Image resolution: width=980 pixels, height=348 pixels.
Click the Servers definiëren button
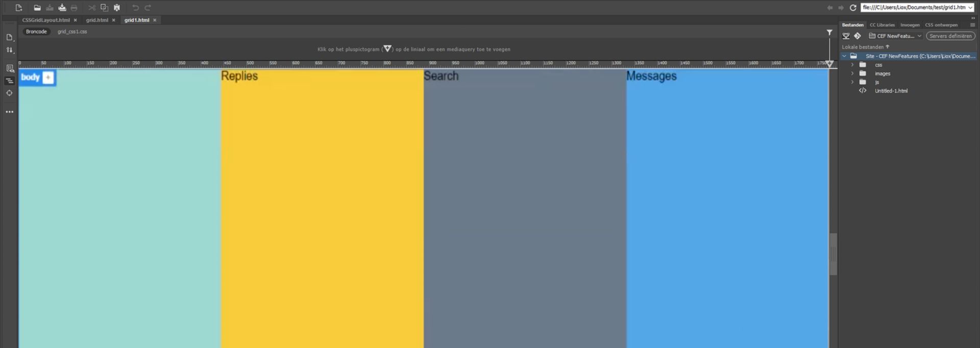pyautogui.click(x=950, y=36)
